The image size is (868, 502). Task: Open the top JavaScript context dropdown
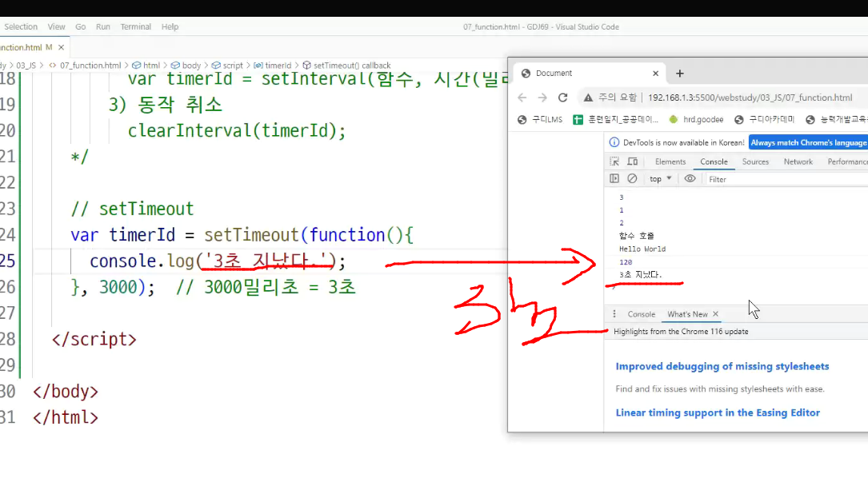point(661,178)
